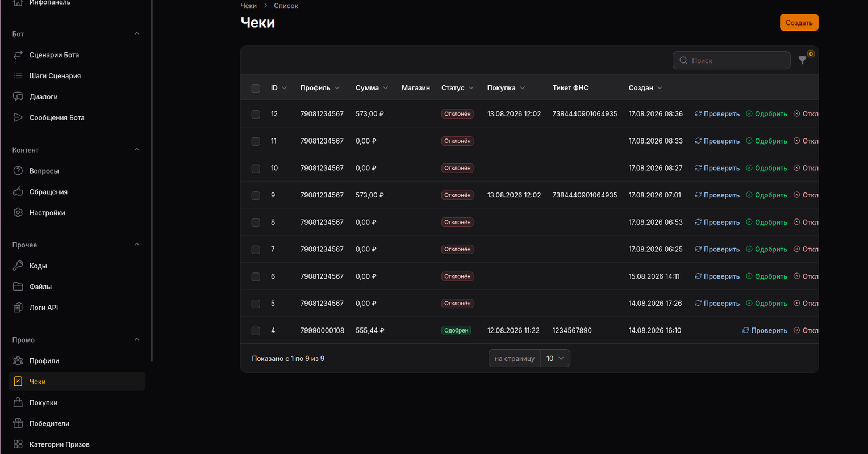Viewport: 868px width, 454px height.
Task: Select the checkbox for receipt ID 8
Action: [256, 222]
